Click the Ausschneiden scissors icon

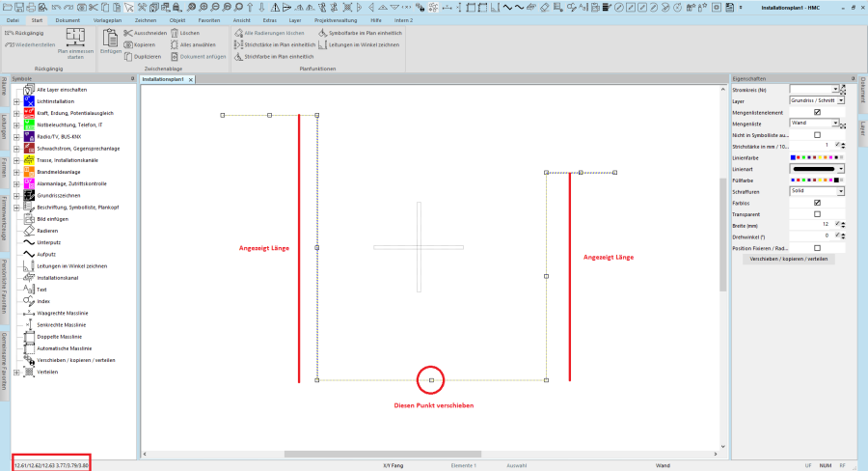click(128, 33)
